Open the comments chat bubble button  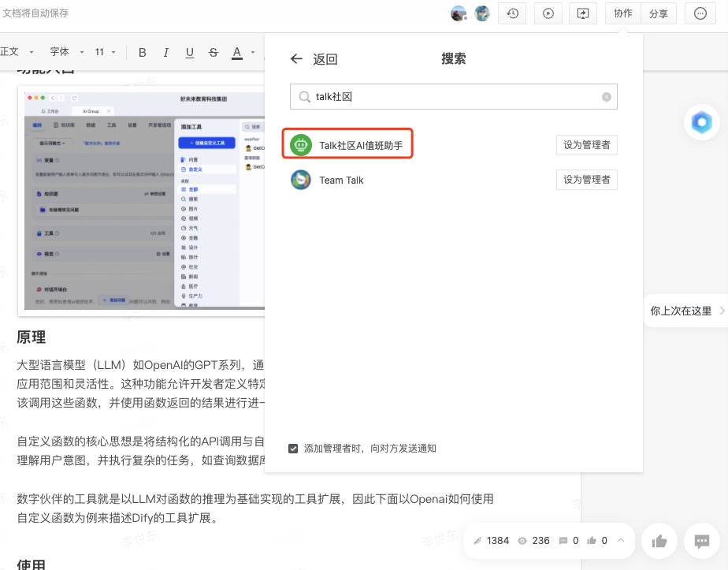pos(701,541)
